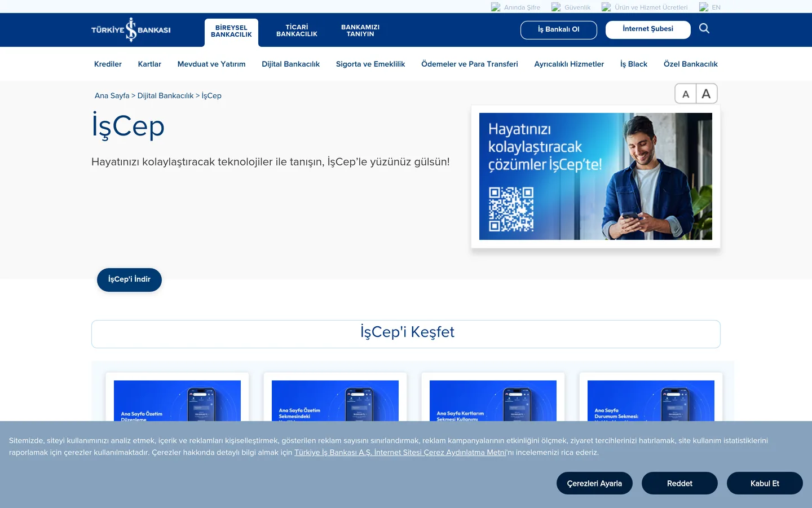This screenshot has width=812, height=508.
Task: Open Ayrıcalıklı Hizmetler menu
Action: tap(569, 64)
